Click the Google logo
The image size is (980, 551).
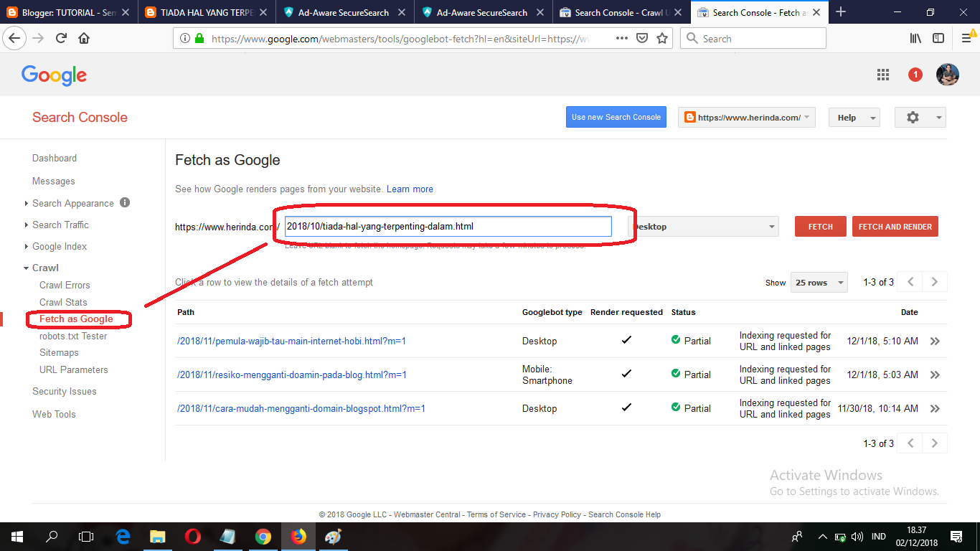(54, 75)
